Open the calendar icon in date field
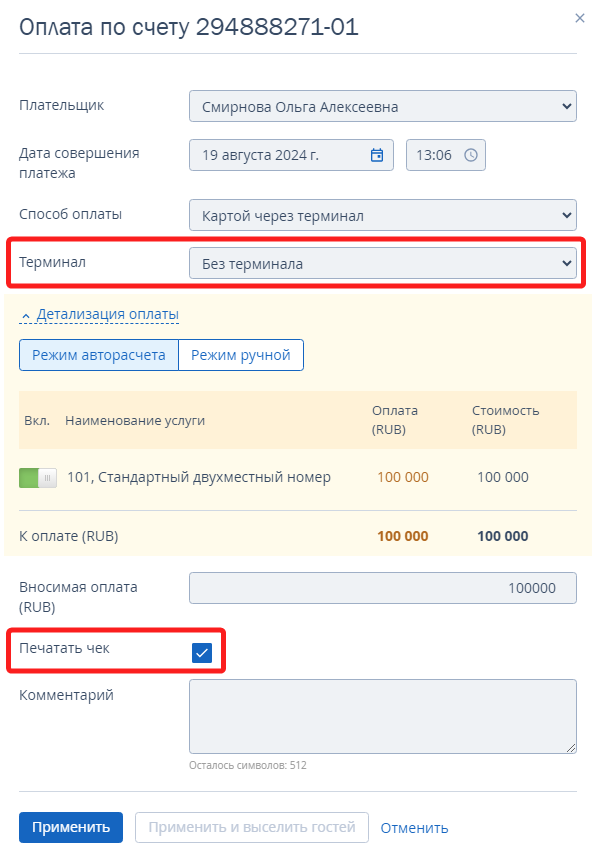596x861 pixels. (377, 155)
